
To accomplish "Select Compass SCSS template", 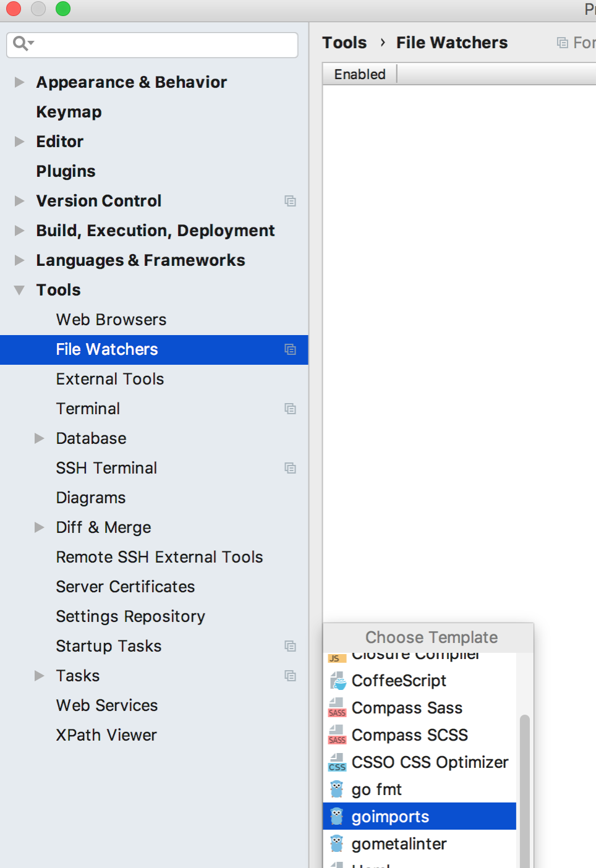I will (x=409, y=735).
